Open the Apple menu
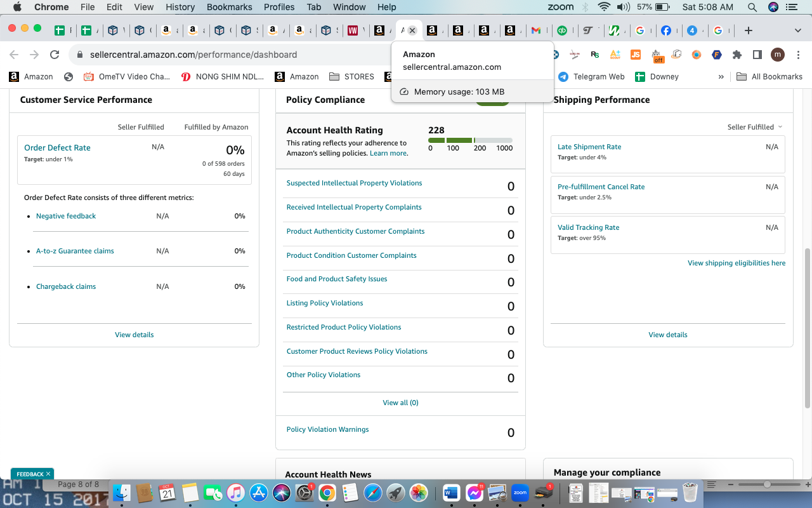 pos(17,7)
